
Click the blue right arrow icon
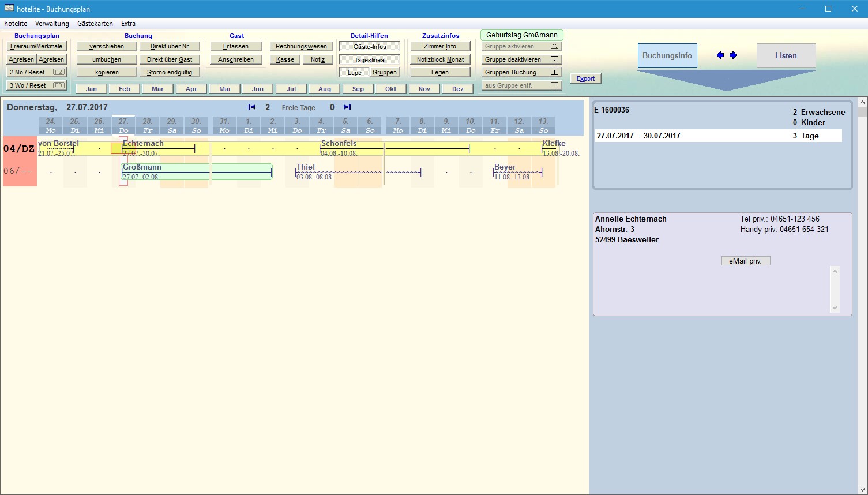[733, 55]
